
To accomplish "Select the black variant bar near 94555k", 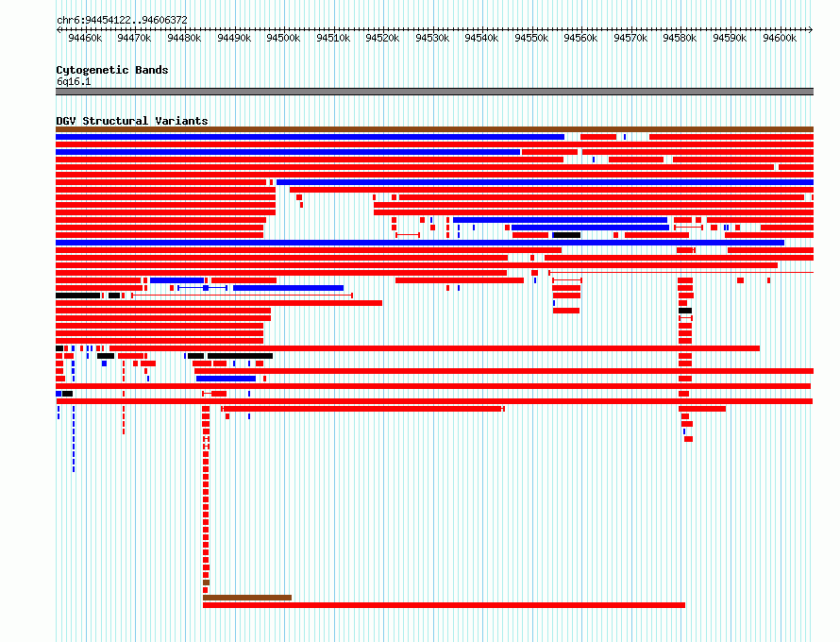I will [x=567, y=235].
